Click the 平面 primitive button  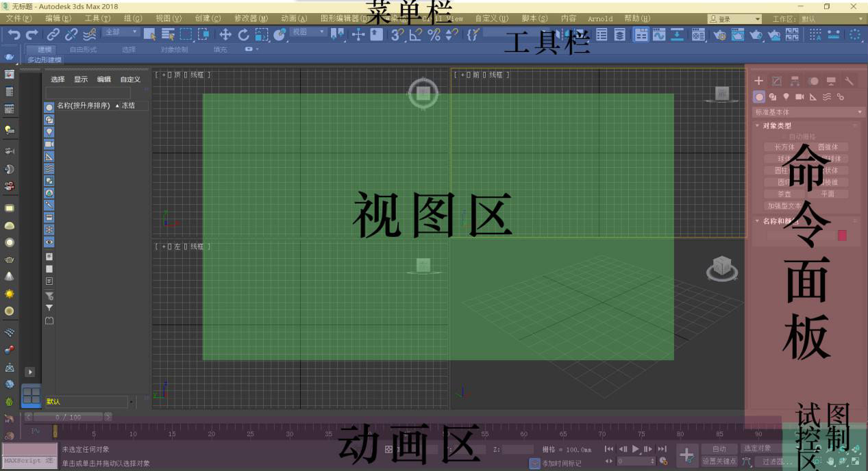click(x=828, y=194)
